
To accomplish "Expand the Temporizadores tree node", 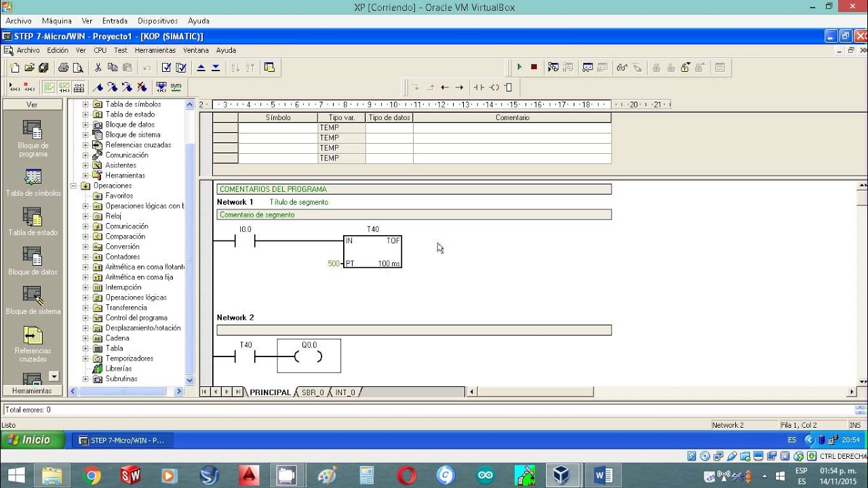I will click(85, 359).
